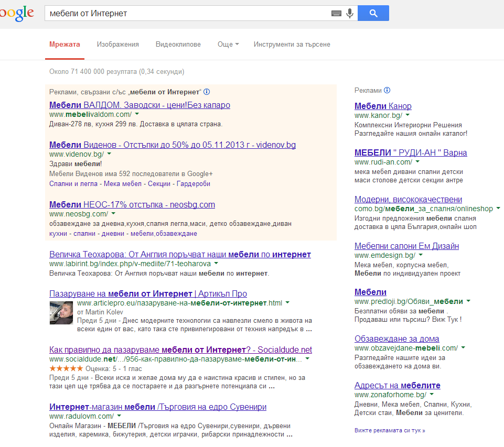504x447 pixels.
Task: Open спални sitelink under НЕОС
Action: pos(84,233)
